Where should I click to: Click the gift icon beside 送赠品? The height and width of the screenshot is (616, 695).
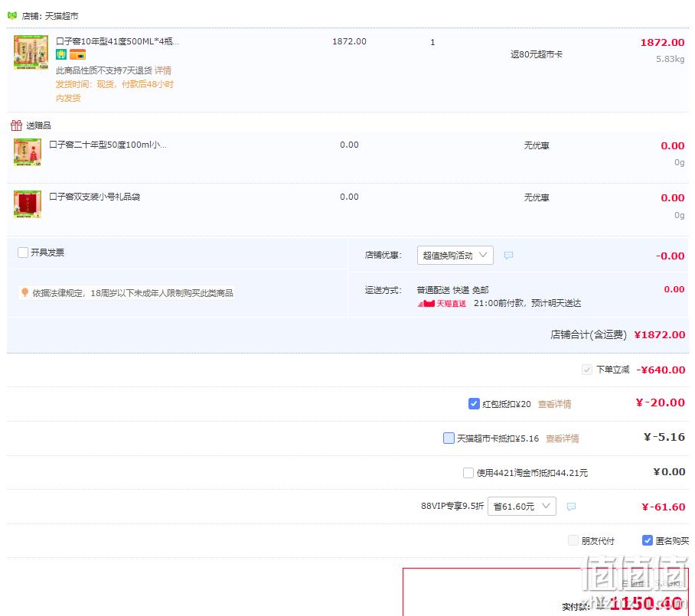(x=16, y=125)
